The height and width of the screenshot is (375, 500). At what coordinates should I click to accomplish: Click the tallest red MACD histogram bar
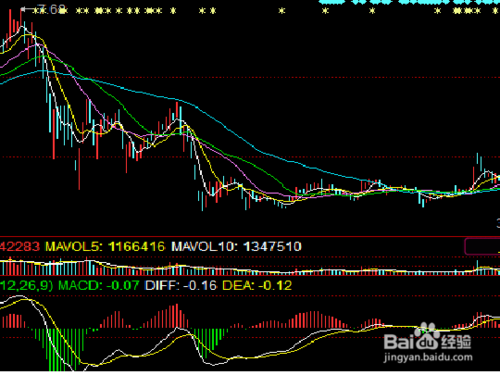click(177, 316)
